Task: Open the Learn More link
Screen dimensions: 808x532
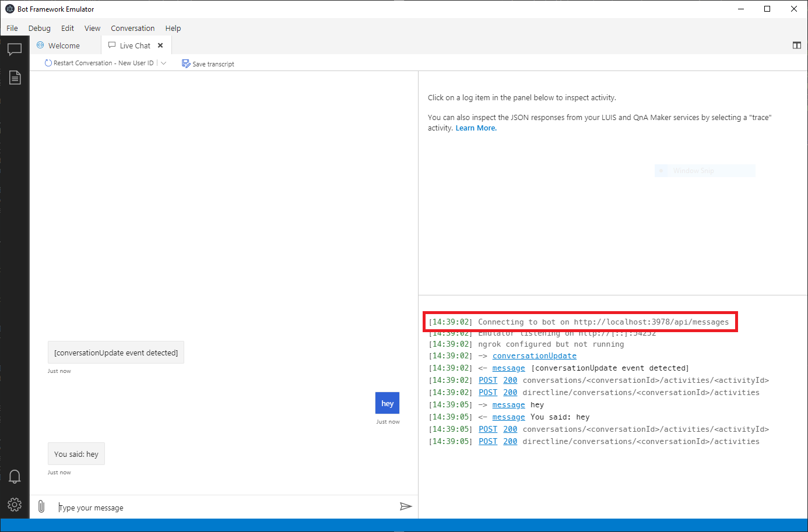Action: click(476, 128)
